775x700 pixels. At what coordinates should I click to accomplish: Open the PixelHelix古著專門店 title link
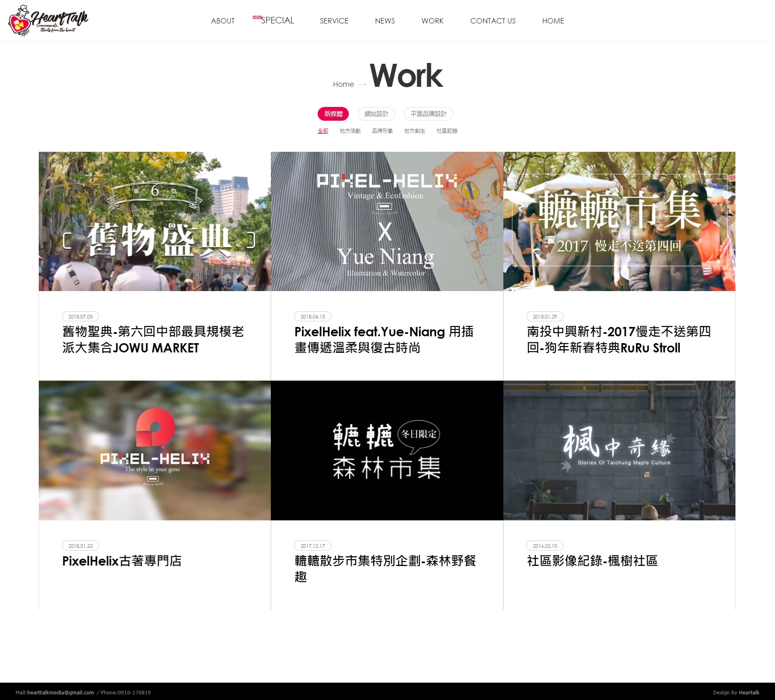(x=122, y=561)
